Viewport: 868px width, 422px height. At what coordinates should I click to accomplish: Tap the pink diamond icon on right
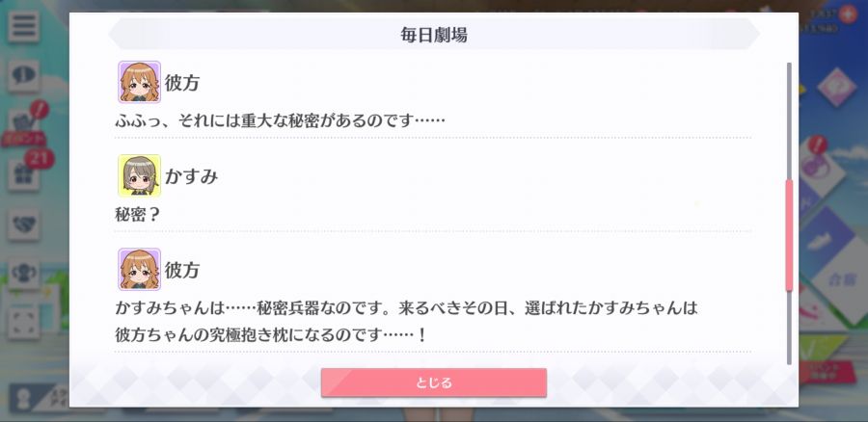837,87
